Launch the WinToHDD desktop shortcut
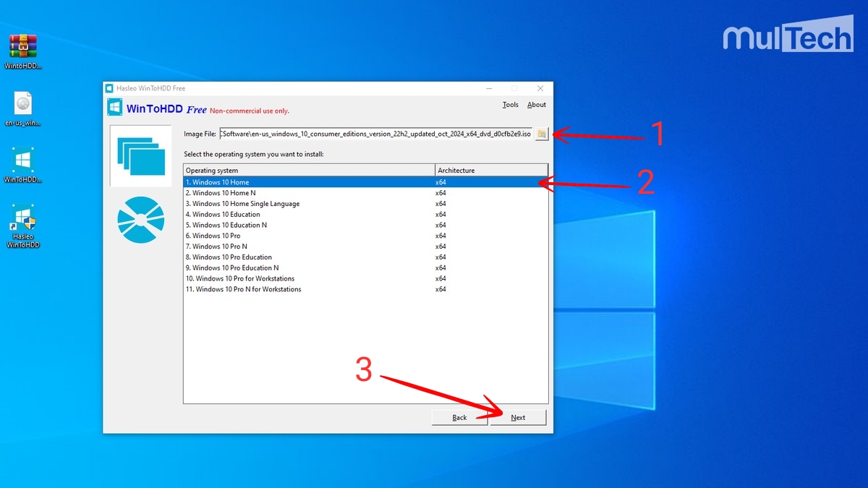868x488 pixels. [22, 160]
